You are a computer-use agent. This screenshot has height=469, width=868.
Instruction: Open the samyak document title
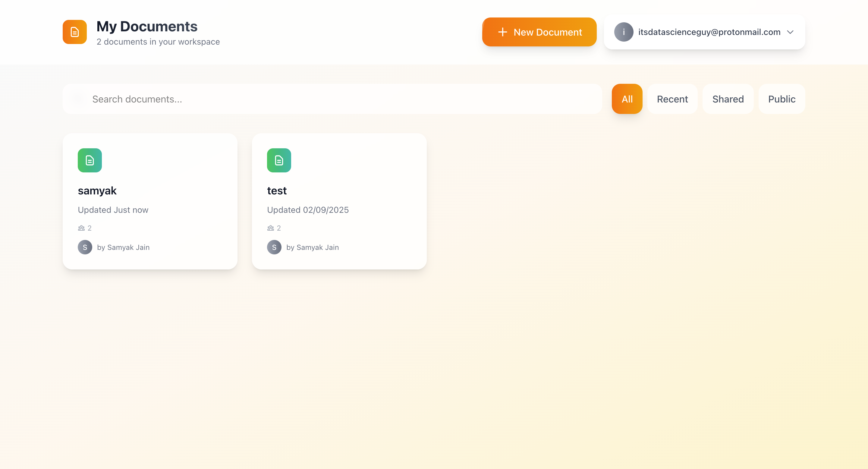tap(97, 191)
